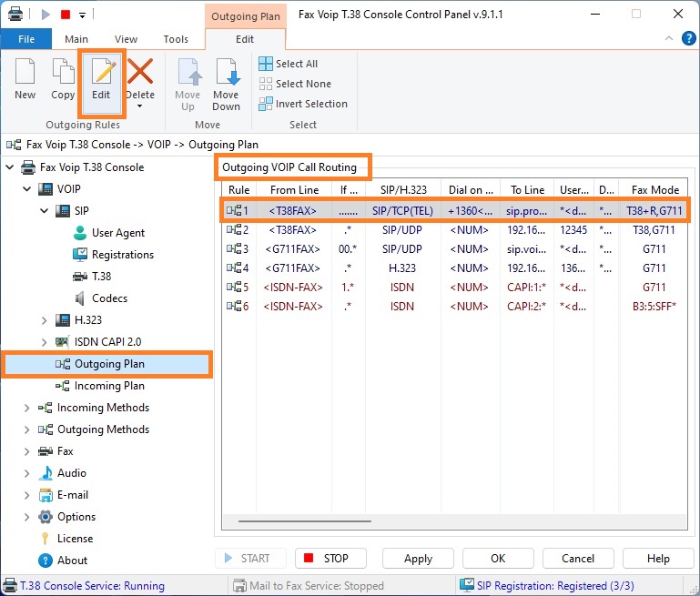The height and width of the screenshot is (596, 700).
Task: Collapse the ribbon with the chevron
Action: pyautogui.click(x=669, y=38)
